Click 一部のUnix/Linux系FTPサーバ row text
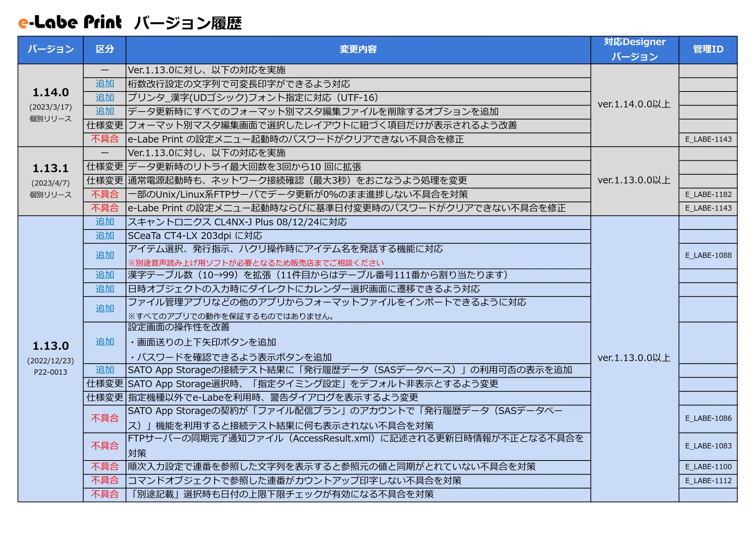 coord(298,195)
